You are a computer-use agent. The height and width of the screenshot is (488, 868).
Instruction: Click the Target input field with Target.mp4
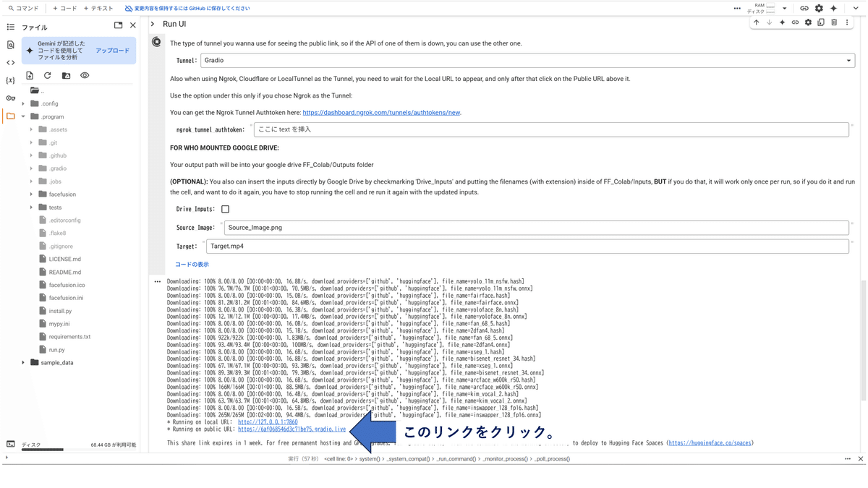tap(527, 247)
